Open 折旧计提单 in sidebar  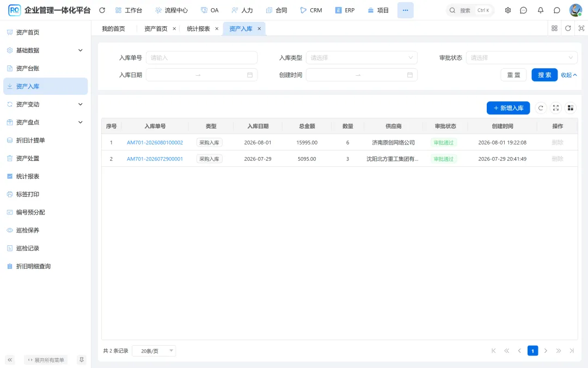click(45, 141)
